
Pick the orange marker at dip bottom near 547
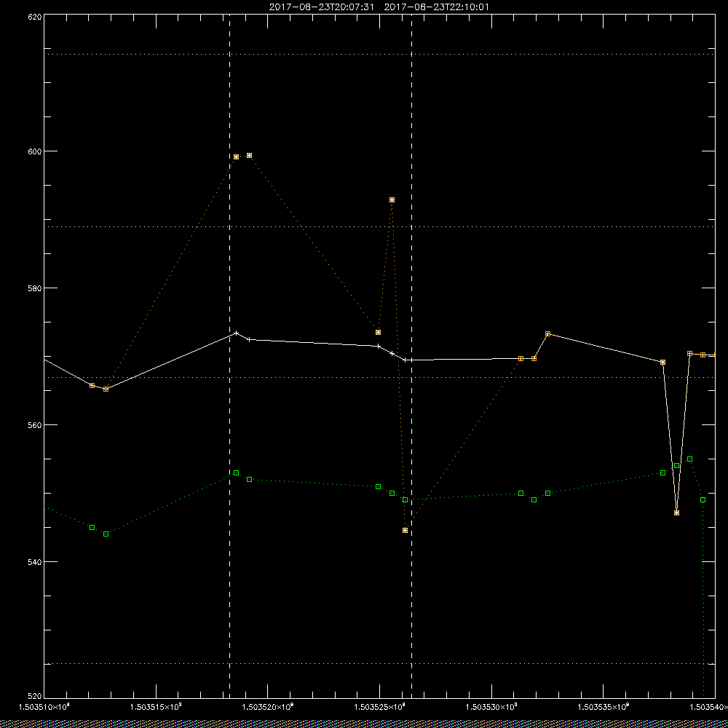[676, 513]
